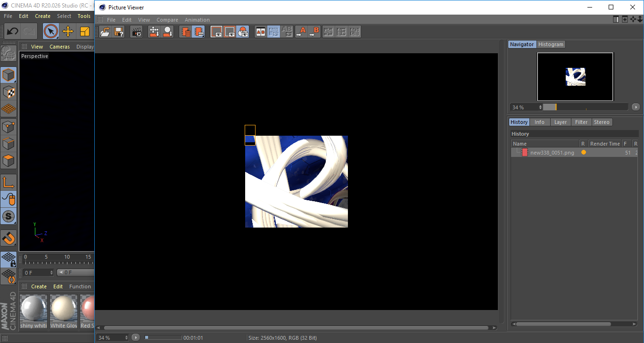Click the Name column header in History
Viewport: 644px width, 343px height.
[x=545, y=144]
